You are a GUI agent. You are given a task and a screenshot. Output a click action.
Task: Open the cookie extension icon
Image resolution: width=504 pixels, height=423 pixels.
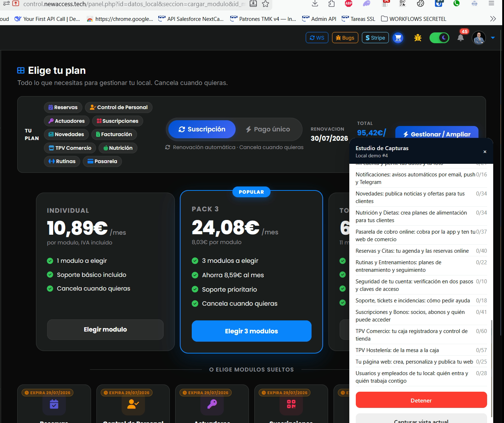[421, 4]
